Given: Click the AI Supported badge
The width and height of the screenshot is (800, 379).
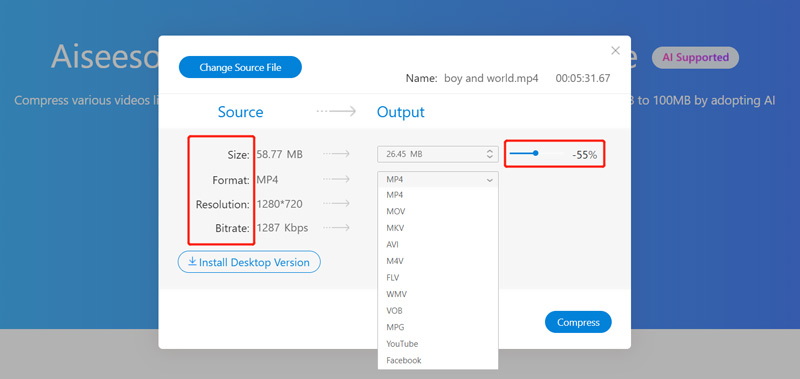Looking at the screenshot, I should tap(695, 57).
